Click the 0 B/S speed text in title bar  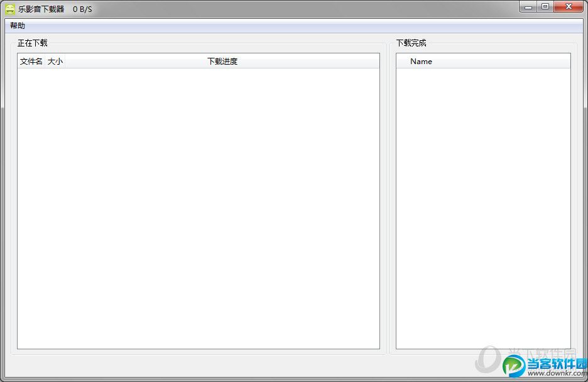pos(82,9)
